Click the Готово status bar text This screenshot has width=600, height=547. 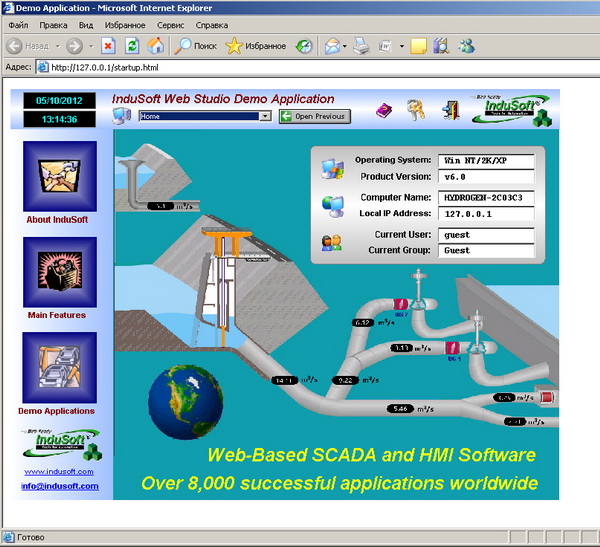click(x=31, y=537)
